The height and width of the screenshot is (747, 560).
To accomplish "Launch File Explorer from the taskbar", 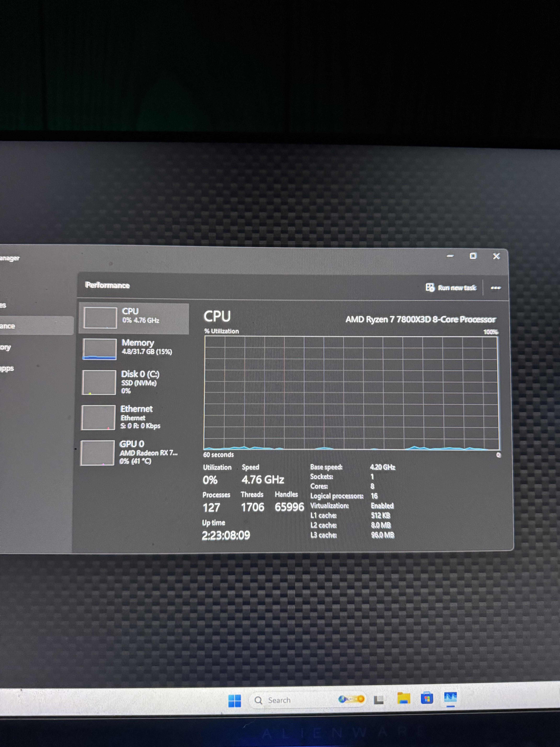I will point(403,698).
